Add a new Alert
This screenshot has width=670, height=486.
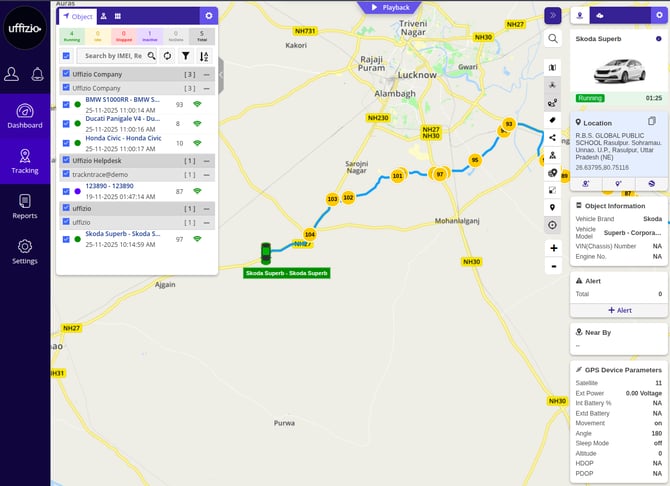[619, 310]
